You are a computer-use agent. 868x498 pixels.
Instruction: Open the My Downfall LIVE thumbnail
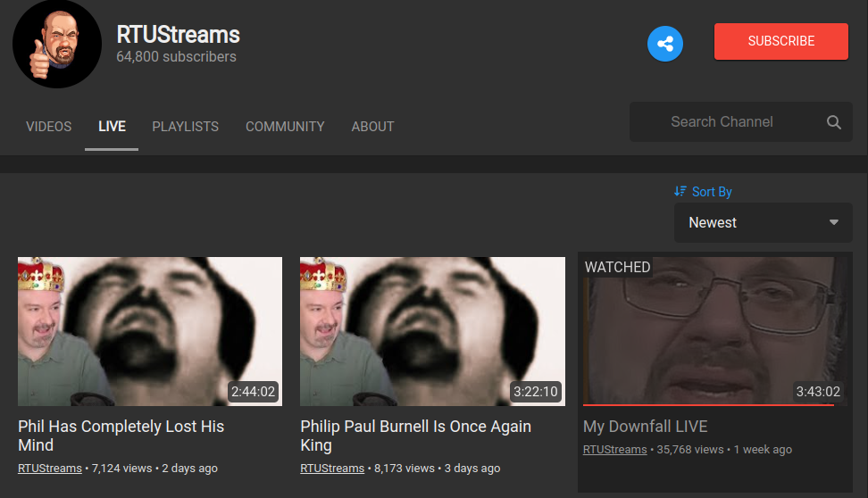tap(714, 331)
